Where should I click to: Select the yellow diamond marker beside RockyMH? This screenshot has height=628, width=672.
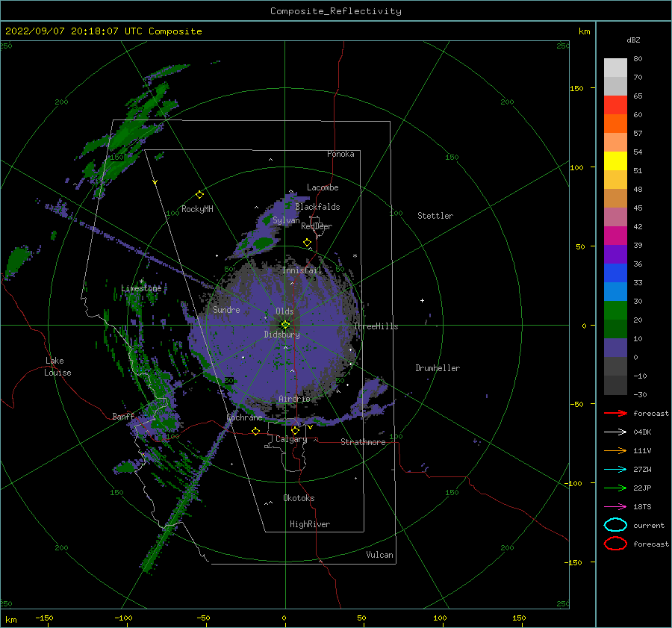coord(199,195)
